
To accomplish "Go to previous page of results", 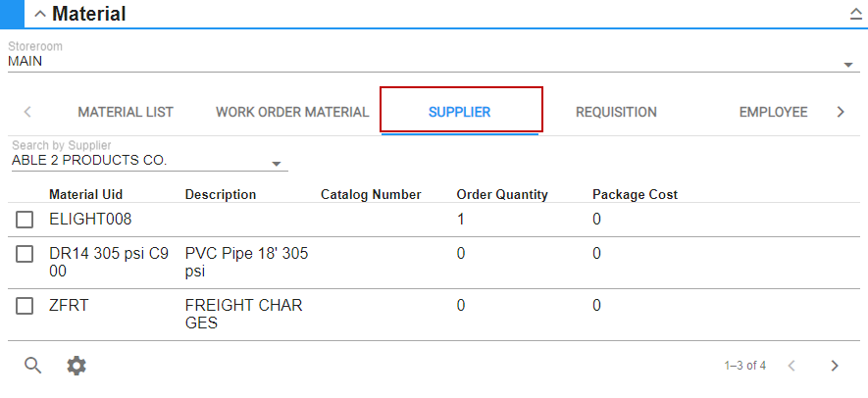I will 791,366.
